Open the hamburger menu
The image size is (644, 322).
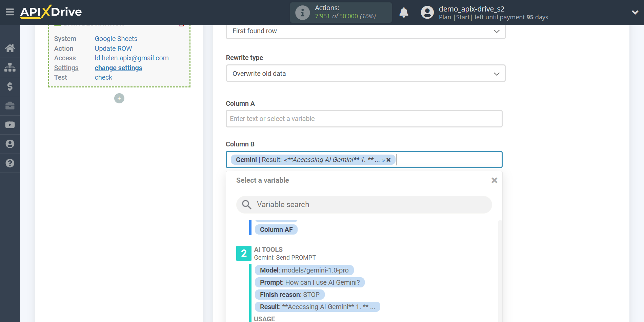tap(10, 12)
